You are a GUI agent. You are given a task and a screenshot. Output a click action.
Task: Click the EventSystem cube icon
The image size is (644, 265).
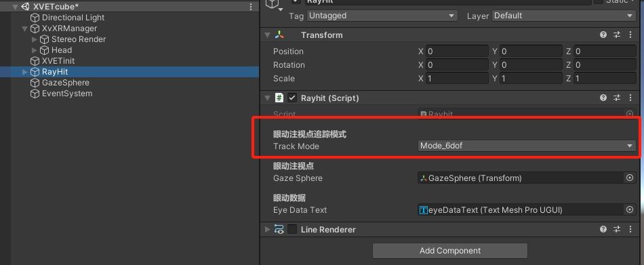coord(35,94)
